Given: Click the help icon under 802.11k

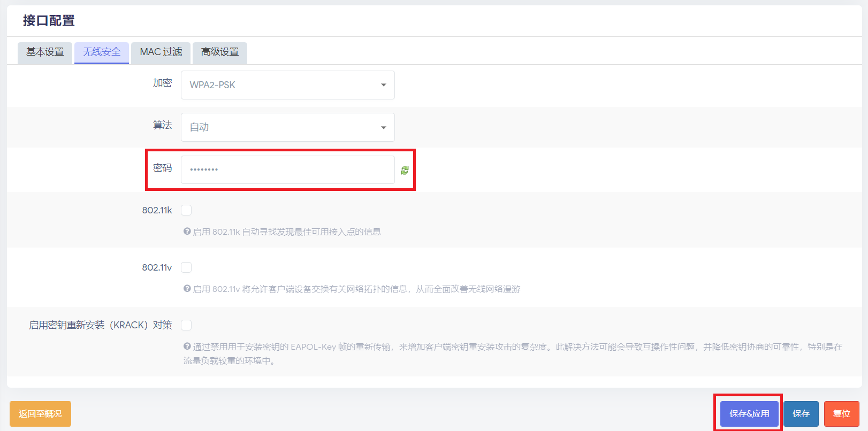Looking at the screenshot, I should click(187, 232).
